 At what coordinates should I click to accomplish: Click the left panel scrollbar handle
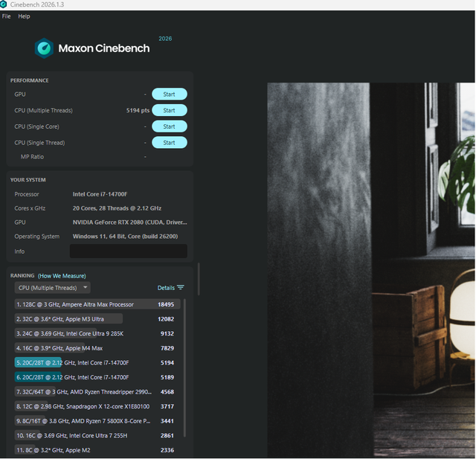(x=199, y=279)
